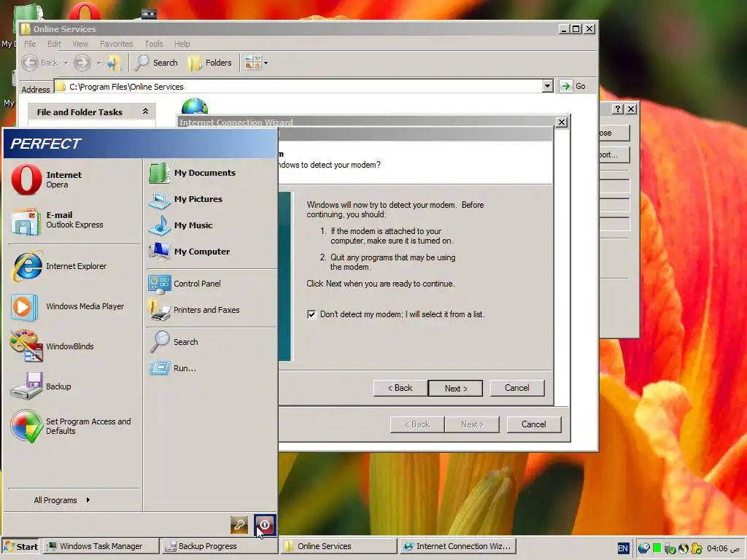Switch to Backup Progress taskbar item
The height and width of the screenshot is (560, 747).
tap(219, 546)
